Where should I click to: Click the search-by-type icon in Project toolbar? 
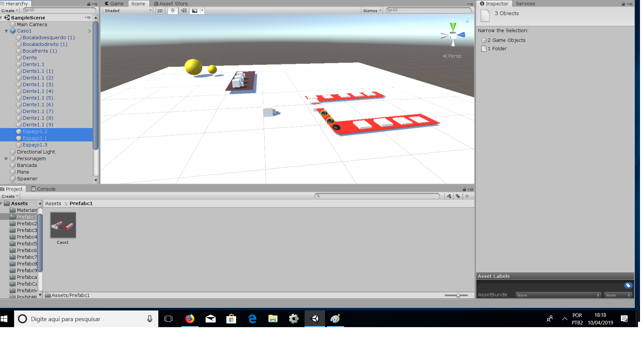[x=449, y=196]
